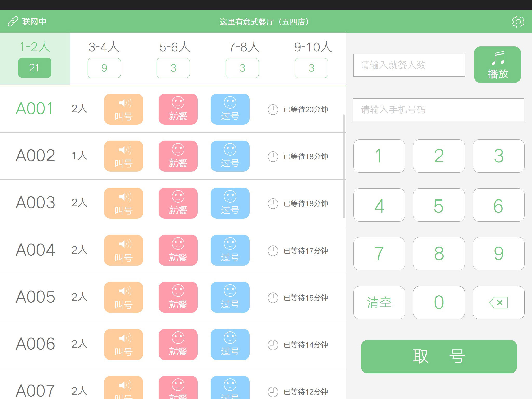Open the settings gear icon
Image resolution: width=532 pixels, height=399 pixels.
518,22
